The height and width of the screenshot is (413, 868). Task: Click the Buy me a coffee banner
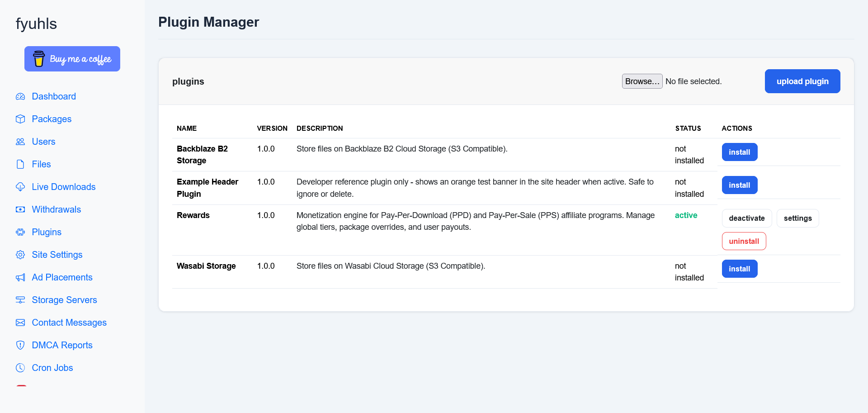click(x=72, y=59)
